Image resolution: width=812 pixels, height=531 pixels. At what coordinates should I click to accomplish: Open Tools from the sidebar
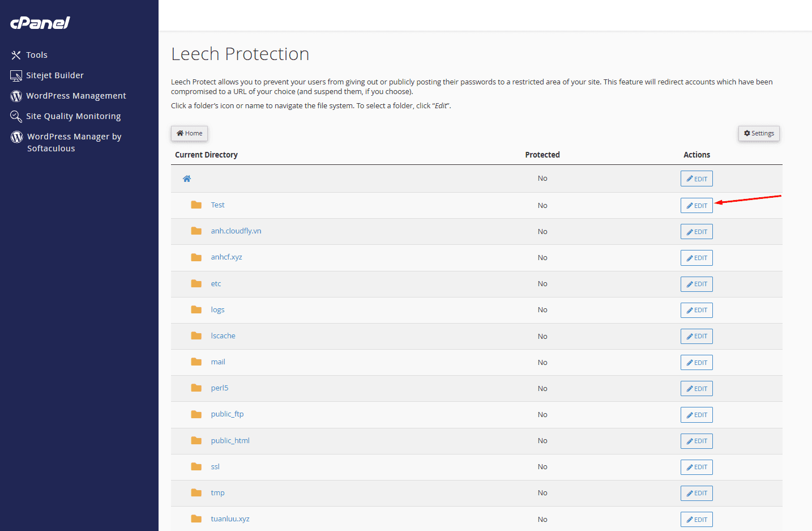36,55
